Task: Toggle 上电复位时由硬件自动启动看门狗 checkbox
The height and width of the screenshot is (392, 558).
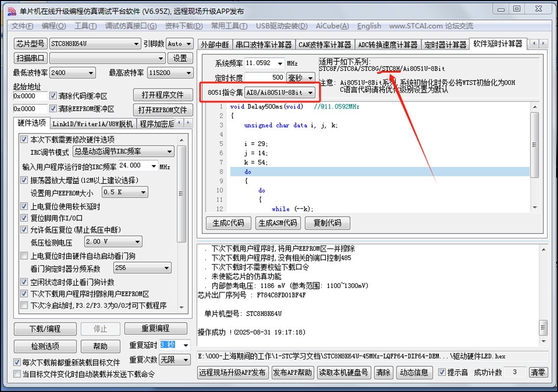Action: [24, 256]
